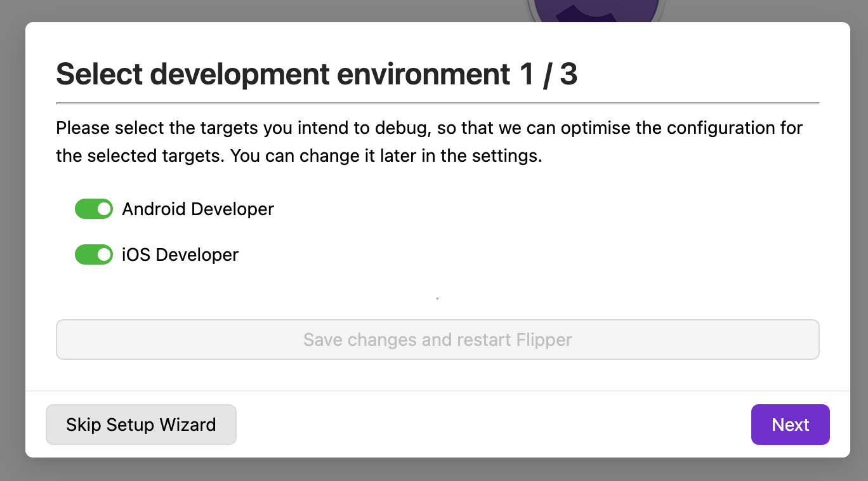
Task: Click the Android Developer label
Action: point(198,209)
